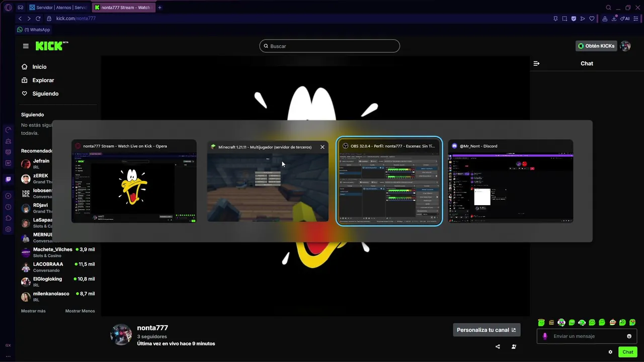The width and height of the screenshot is (644, 362).
Task: Pick the first halo emote above chat box
Action: [541, 323]
